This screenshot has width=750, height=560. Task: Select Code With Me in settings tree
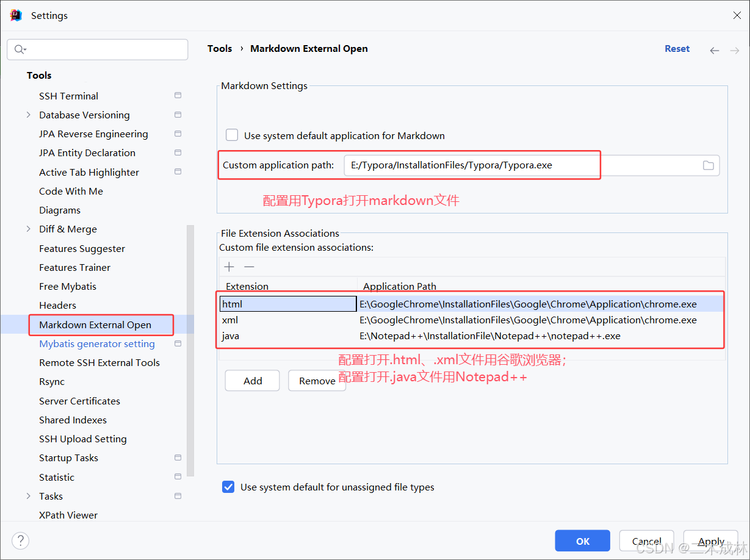(71, 191)
